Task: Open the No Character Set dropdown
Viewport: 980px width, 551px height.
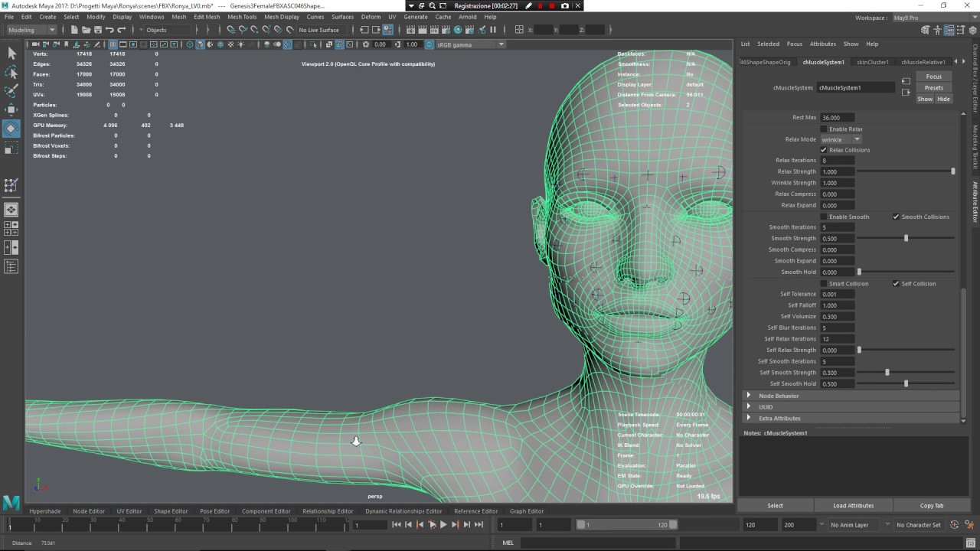Action: [918, 525]
